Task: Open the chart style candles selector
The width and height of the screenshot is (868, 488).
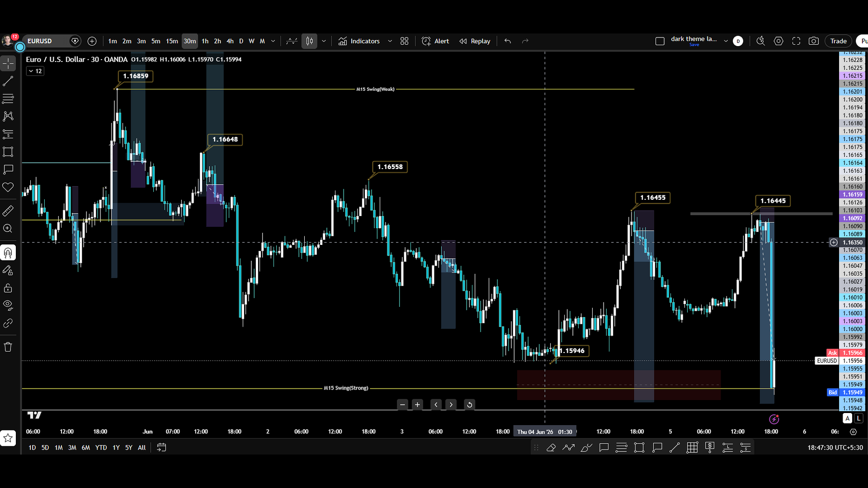Action: [x=310, y=41]
